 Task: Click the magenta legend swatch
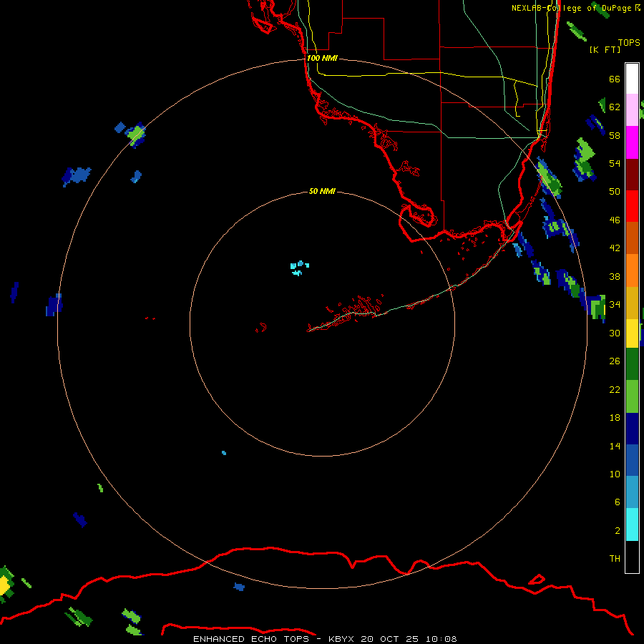632,142
